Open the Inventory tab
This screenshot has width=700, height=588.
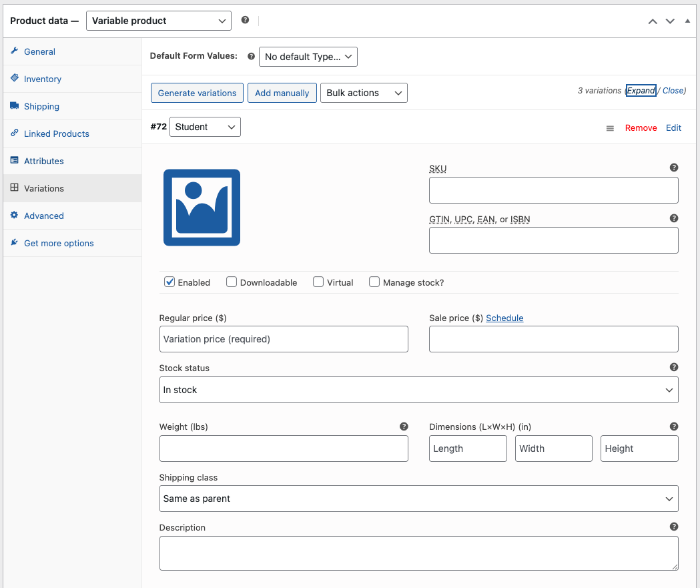pos(43,79)
